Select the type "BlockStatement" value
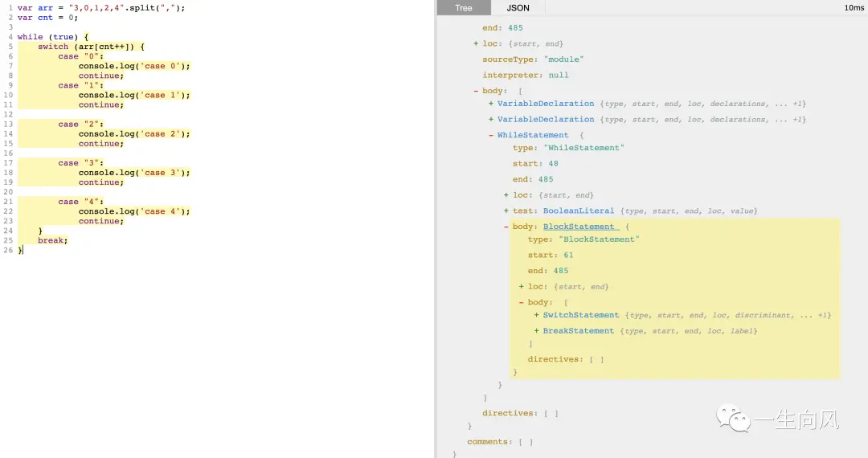 (x=599, y=239)
